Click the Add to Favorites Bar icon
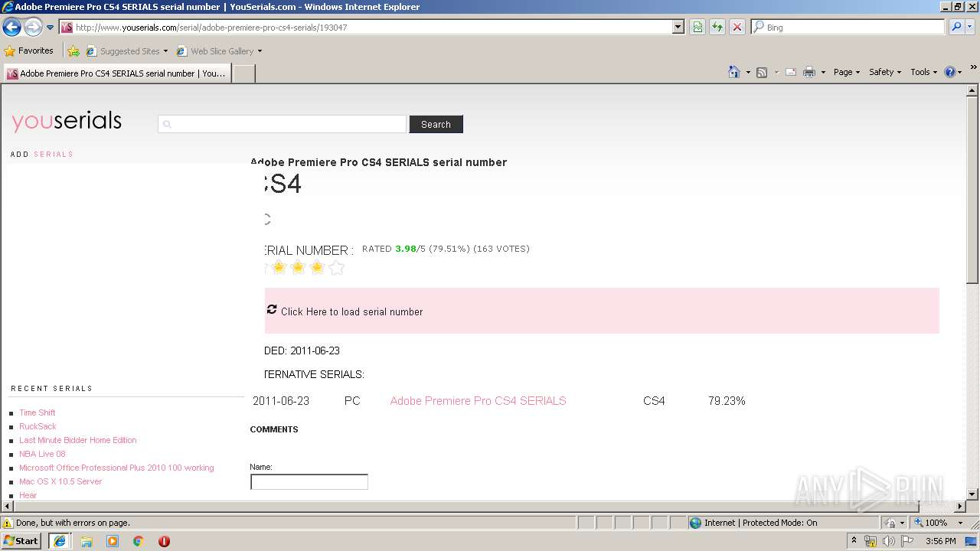Image resolution: width=980 pixels, height=551 pixels. click(73, 51)
